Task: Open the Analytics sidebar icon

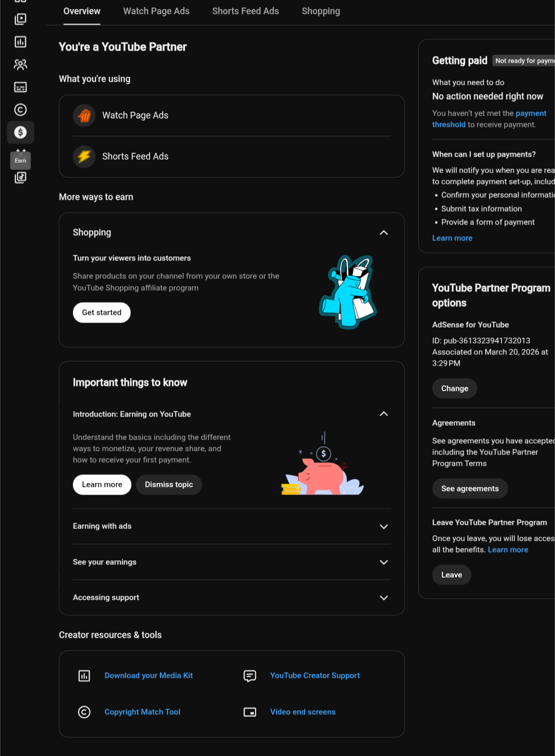Action: click(21, 42)
